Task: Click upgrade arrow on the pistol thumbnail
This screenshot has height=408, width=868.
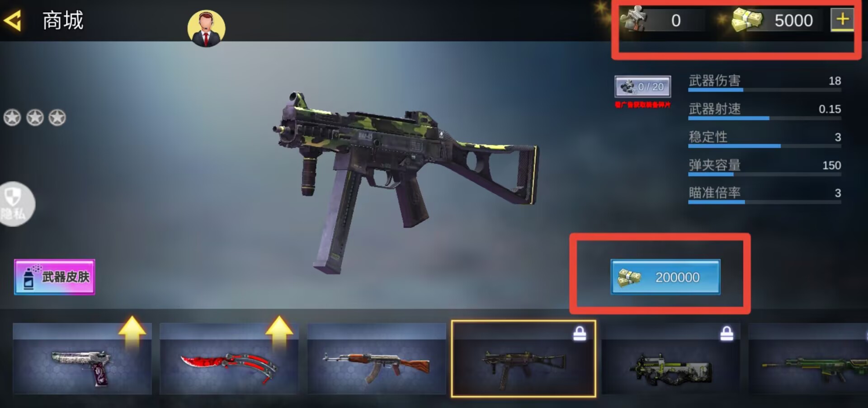Action: tap(132, 332)
